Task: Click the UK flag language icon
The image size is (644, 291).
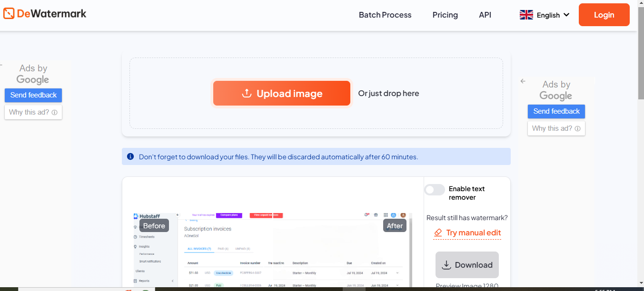Action: (x=526, y=15)
